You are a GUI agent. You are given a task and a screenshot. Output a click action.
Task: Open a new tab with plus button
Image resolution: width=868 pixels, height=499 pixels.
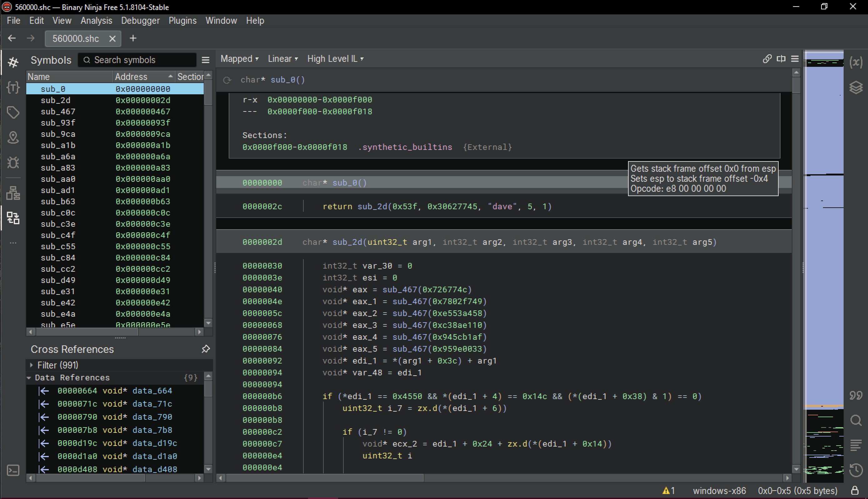tap(133, 38)
